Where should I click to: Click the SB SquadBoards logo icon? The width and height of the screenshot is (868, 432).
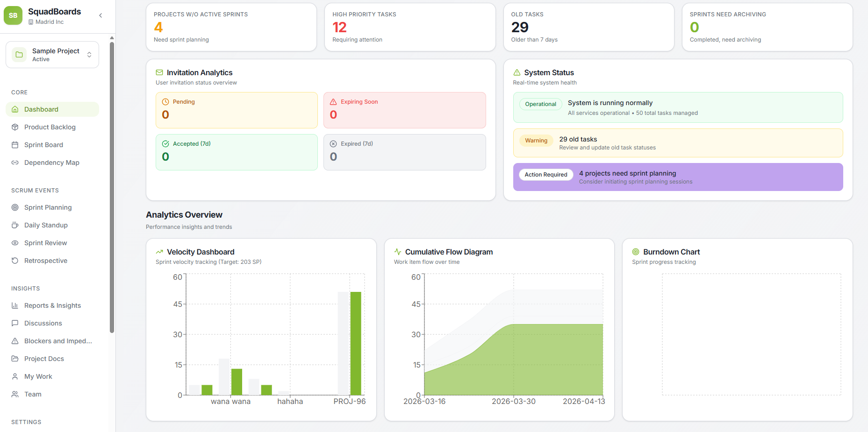[13, 15]
